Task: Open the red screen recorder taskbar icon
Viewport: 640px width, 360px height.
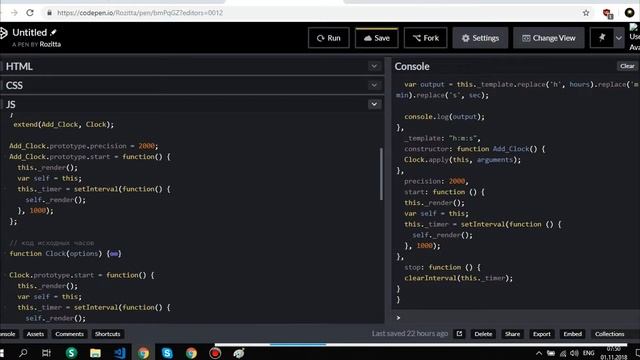Action: (x=215, y=353)
